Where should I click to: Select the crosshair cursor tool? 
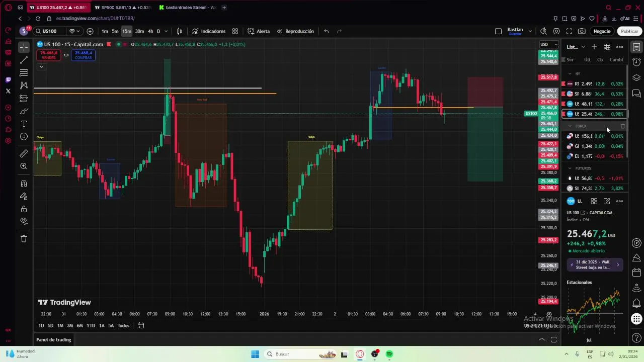pos(24,47)
